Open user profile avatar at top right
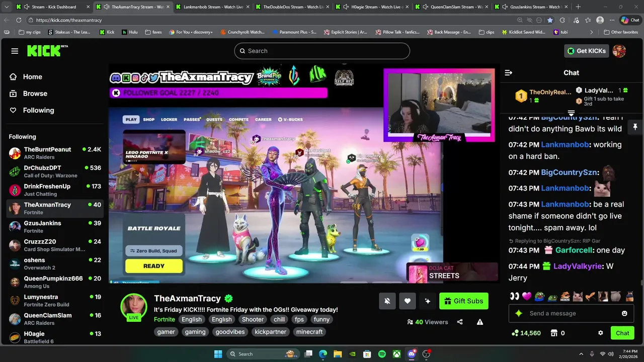The width and height of the screenshot is (644, 362). pyautogui.click(x=619, y=51)
